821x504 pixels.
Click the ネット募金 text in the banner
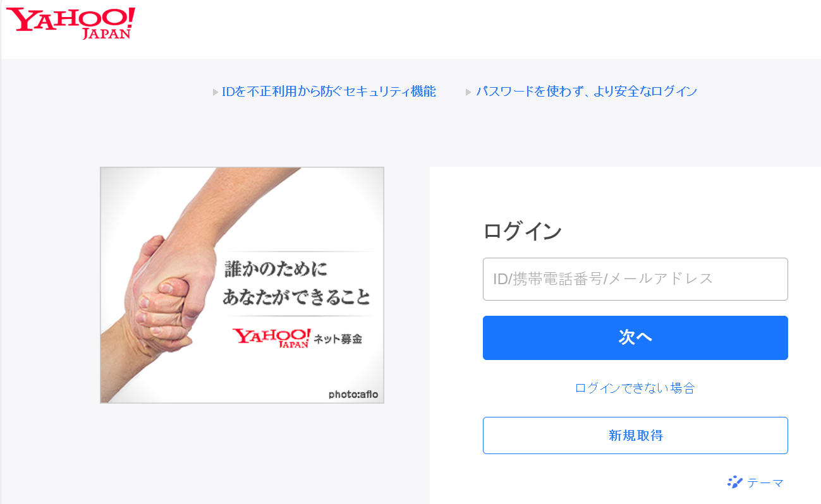(x=338, y=340)
